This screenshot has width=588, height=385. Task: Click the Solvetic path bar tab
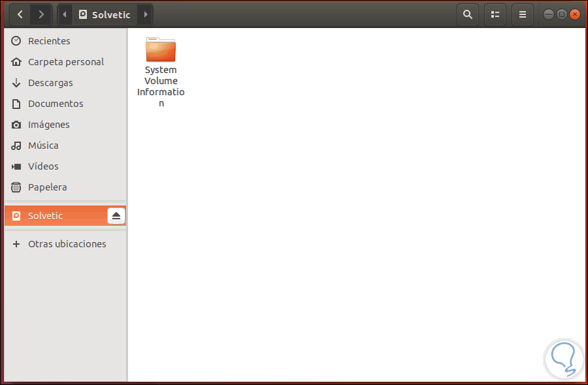coord(106,14)
